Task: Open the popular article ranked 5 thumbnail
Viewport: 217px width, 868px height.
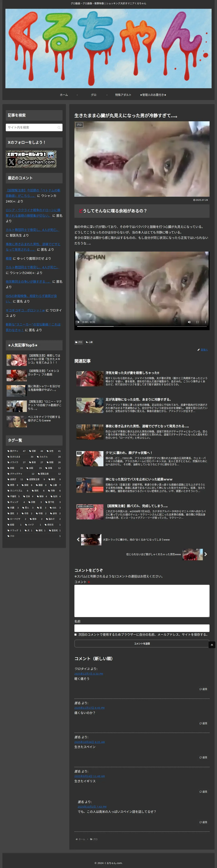Action: pyautogui.click(x=17, y=422)
